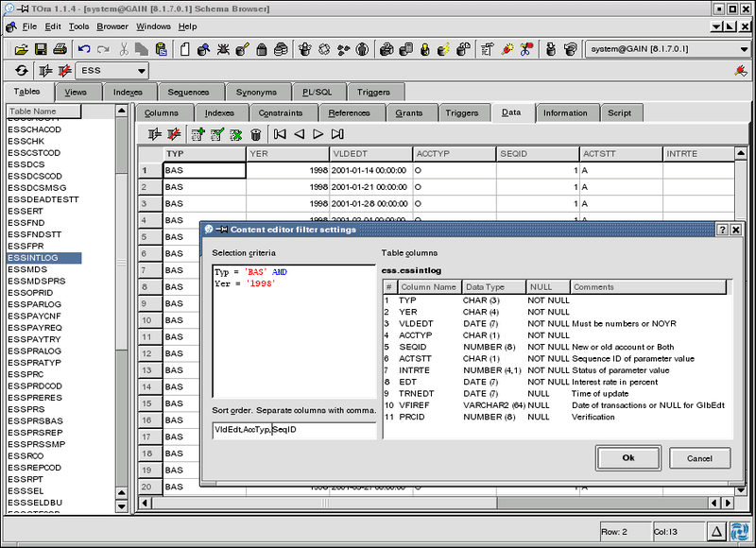
Task: Jump to the last record in the grid
Action: (336, 132)
